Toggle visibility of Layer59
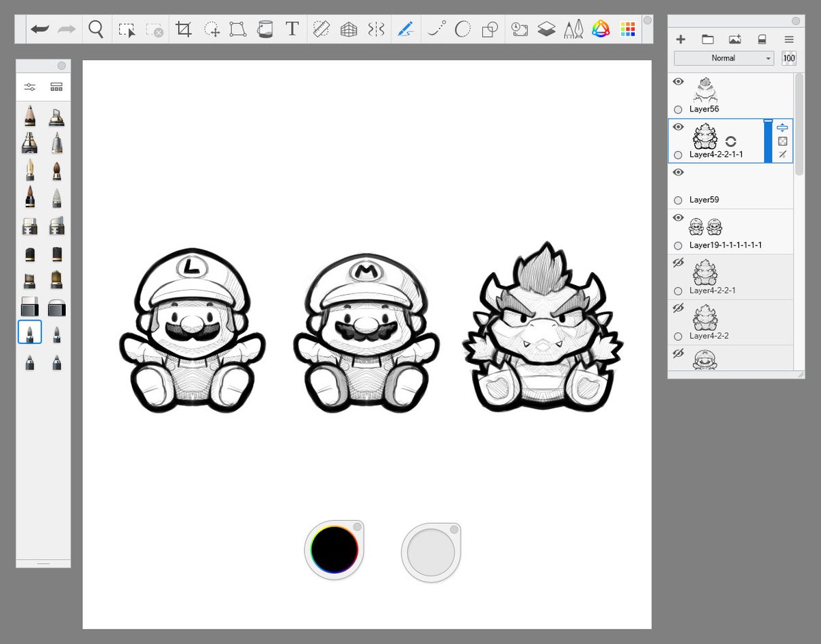The height and width of the screenshot is (644, 821). pos(678,172)
